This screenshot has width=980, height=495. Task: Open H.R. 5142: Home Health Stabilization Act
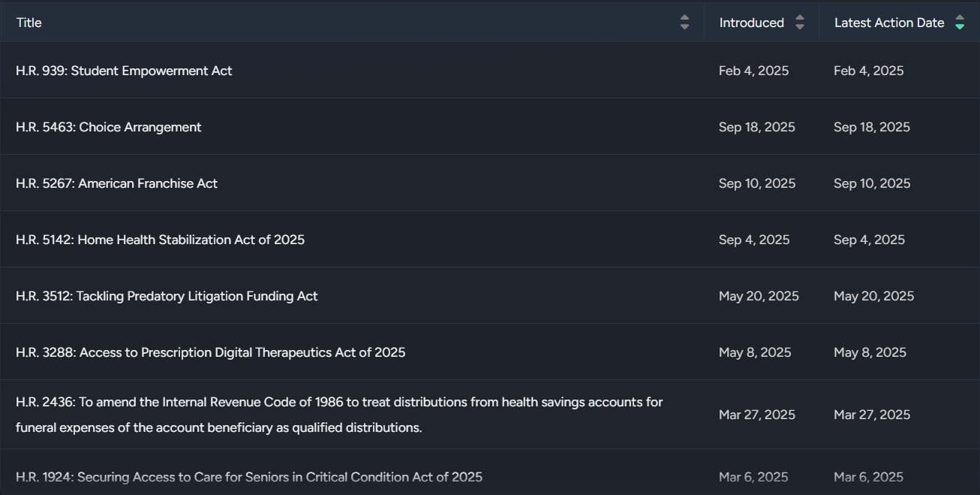tap(160, 240)
